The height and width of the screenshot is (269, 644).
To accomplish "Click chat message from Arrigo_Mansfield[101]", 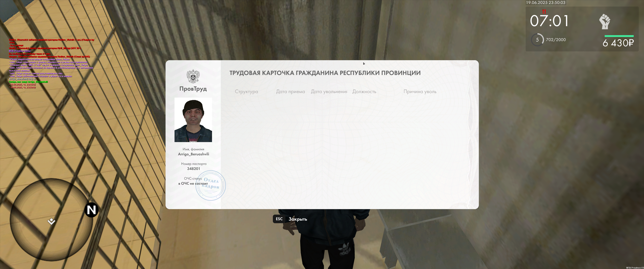I will pos(22,79).
